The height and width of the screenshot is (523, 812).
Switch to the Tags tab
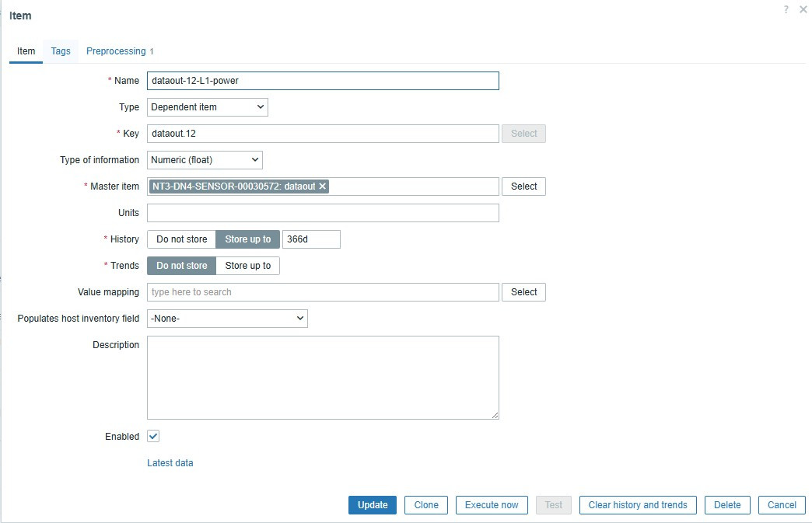(x=60, y=51)
